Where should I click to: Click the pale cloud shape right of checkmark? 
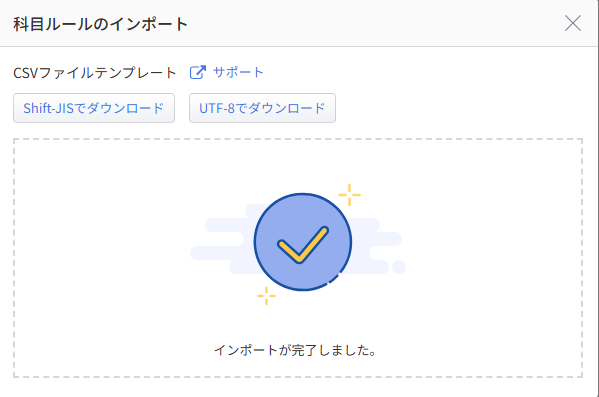tap(371, 245)
